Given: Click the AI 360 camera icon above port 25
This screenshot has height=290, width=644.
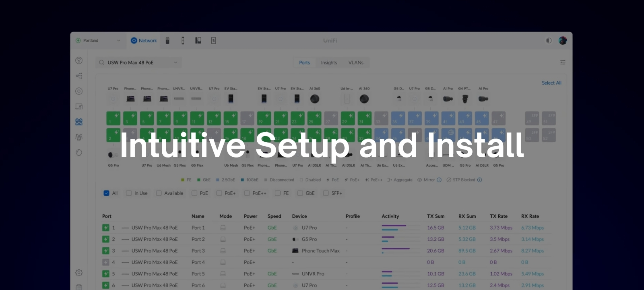Looking at the screenshot, I should 315,99.
